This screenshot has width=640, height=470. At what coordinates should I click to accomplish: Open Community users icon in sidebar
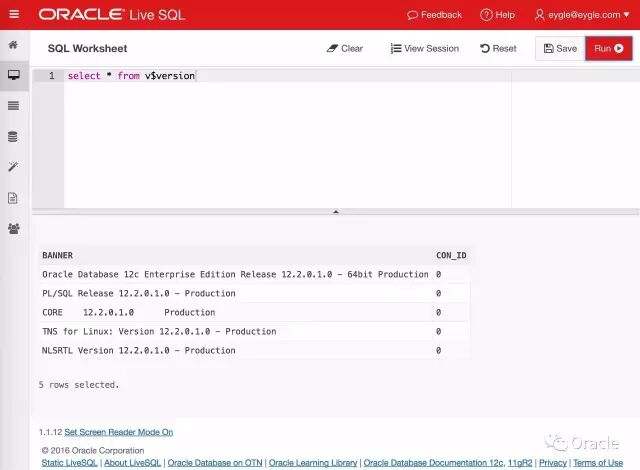click(13, 228)
